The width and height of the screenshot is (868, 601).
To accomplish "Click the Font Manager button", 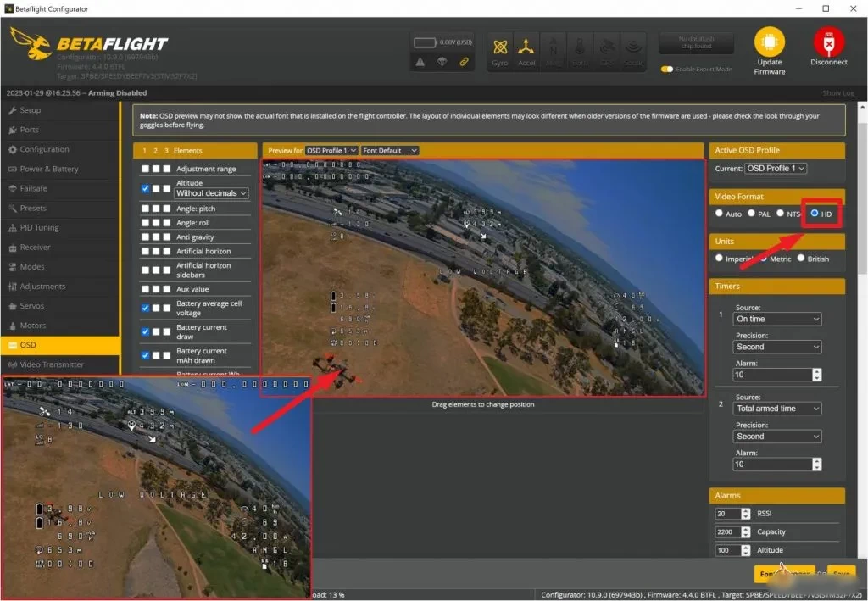I will (x=784, y=574).
